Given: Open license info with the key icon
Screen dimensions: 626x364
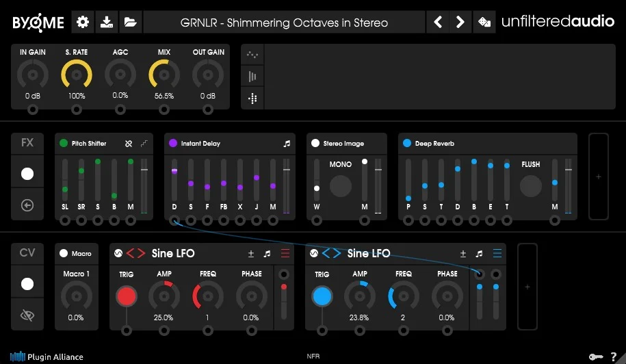Looking at the screenshot, I should coord(596,356).
